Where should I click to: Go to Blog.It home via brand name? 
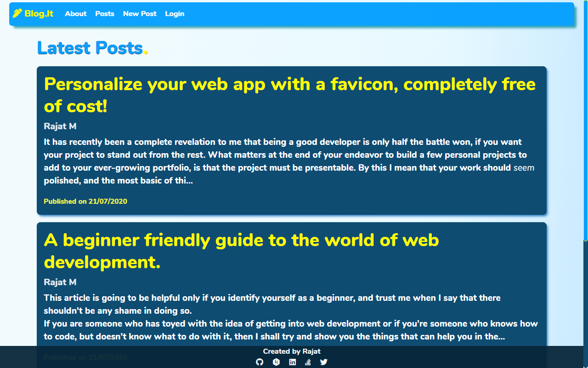pyautogui.click(x=39, y=14)
